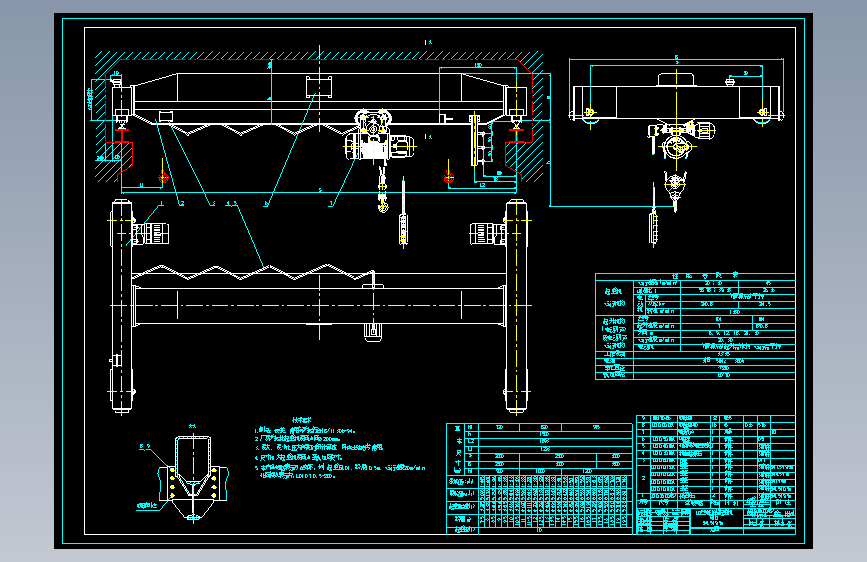
Task: Select the basic dimensions table at the bottom
Action: tap(539, 478)
